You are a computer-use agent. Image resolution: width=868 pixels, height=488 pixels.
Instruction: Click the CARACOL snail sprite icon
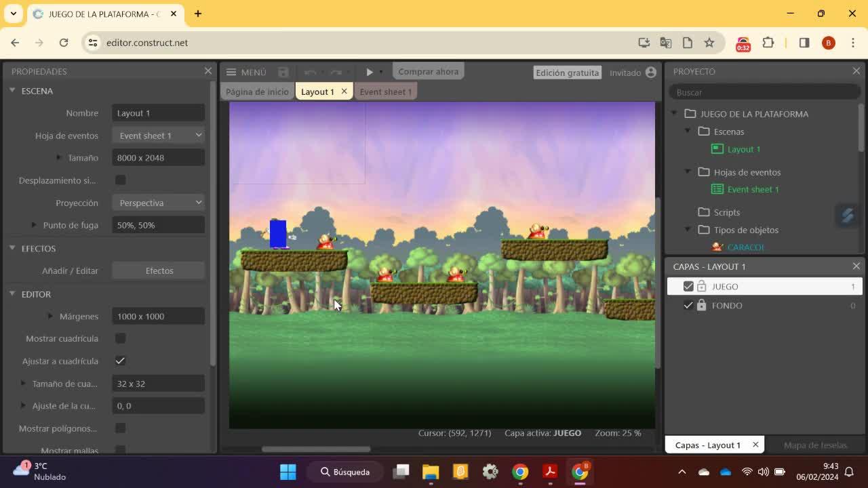tap(717, 247)
